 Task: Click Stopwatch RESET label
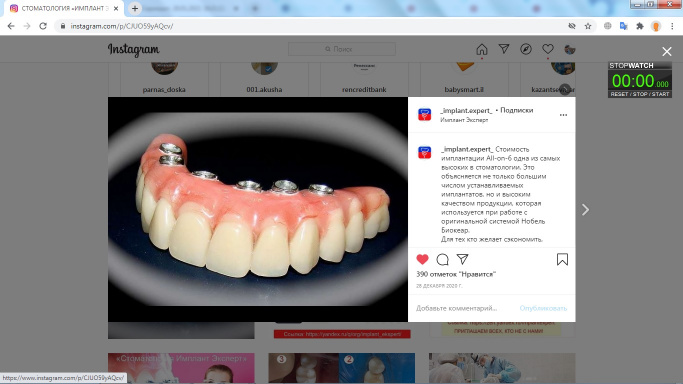619,94
